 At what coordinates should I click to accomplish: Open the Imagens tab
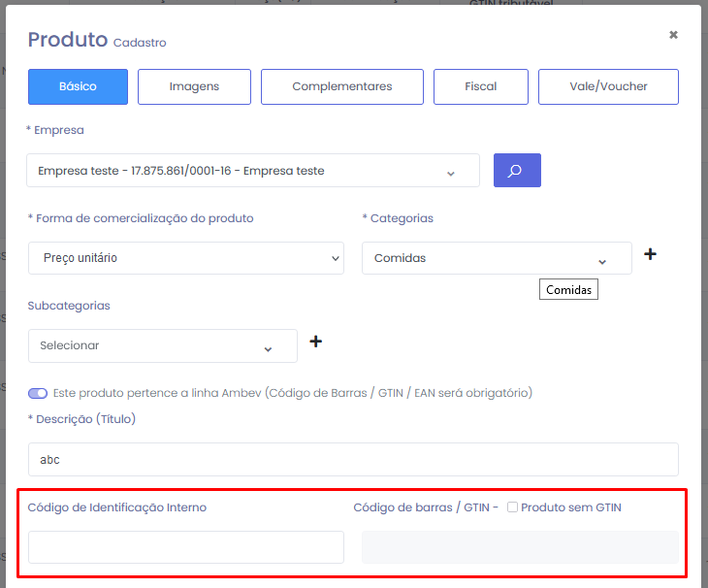pos(194,86)
